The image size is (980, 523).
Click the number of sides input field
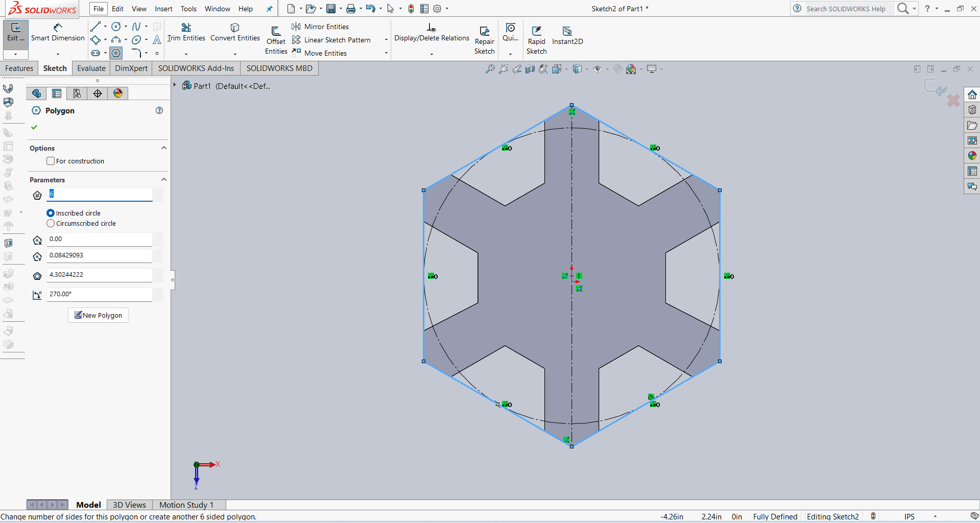(100, 194)
